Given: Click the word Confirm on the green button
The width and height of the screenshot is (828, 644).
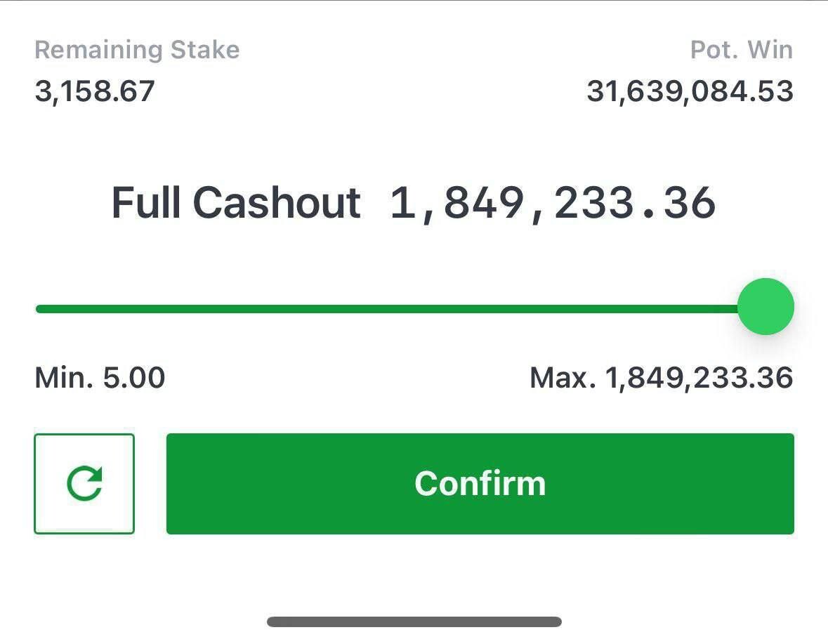Looking at the screenshot, I should pos(480,484).
